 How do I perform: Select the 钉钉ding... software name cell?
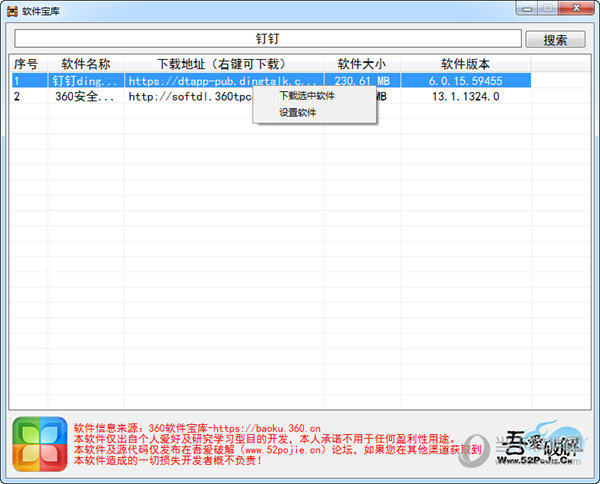click(86, 81)
